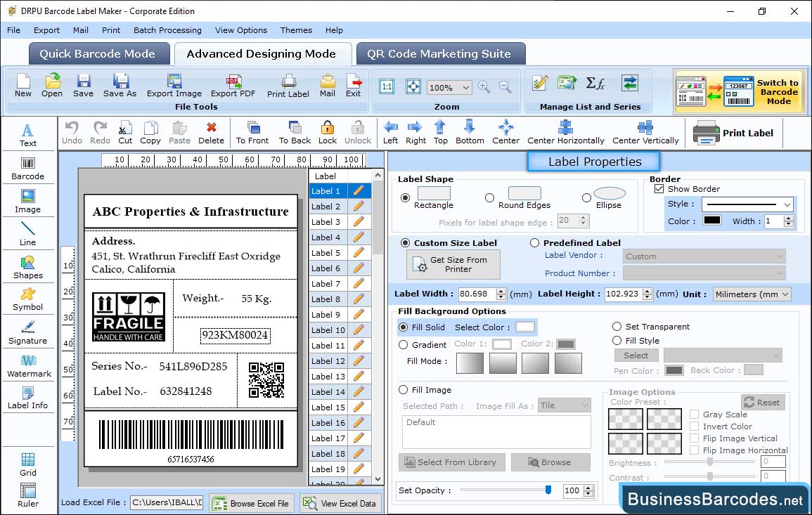The width and height of the screenshot is (812, 515).
Task: Open the Batch Processing menu
Action: (167, 30)
